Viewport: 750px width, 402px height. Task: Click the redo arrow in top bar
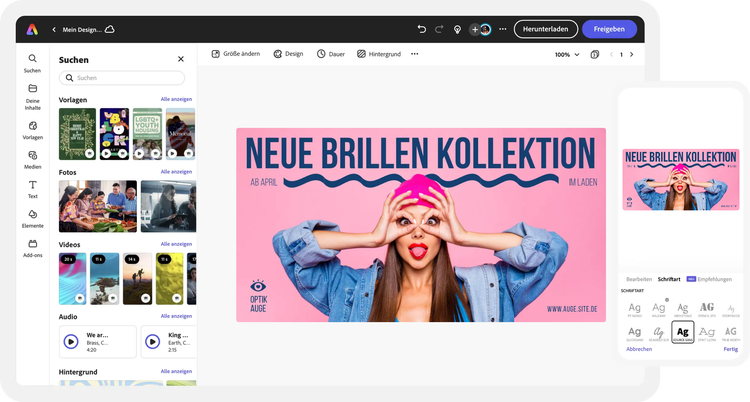(x=438, y=29)
